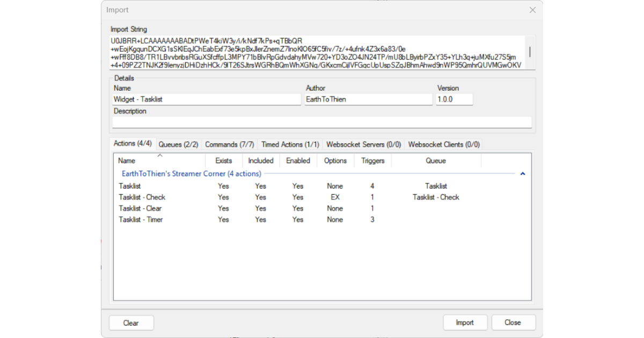Screen dimensions: 644x338
Task: Sort actions by the Name column header
Action: click(x=159, y=160)
